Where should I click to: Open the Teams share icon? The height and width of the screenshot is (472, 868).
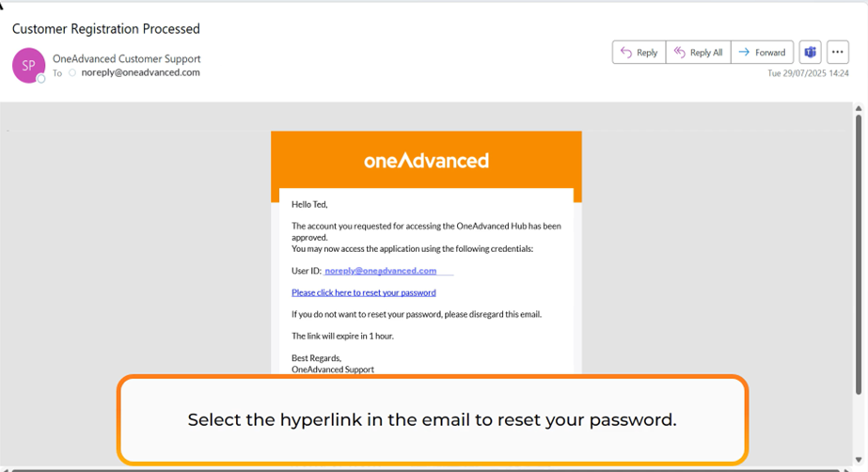click(810, 53)
